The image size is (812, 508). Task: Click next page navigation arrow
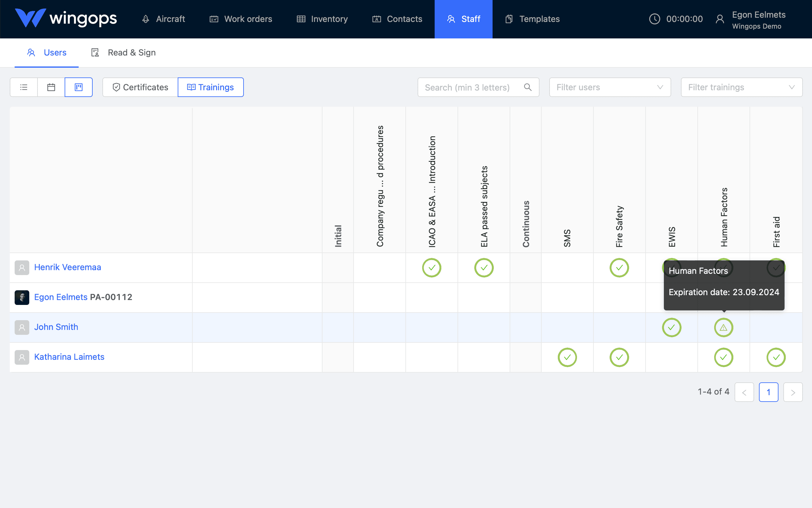coord(793,392)
